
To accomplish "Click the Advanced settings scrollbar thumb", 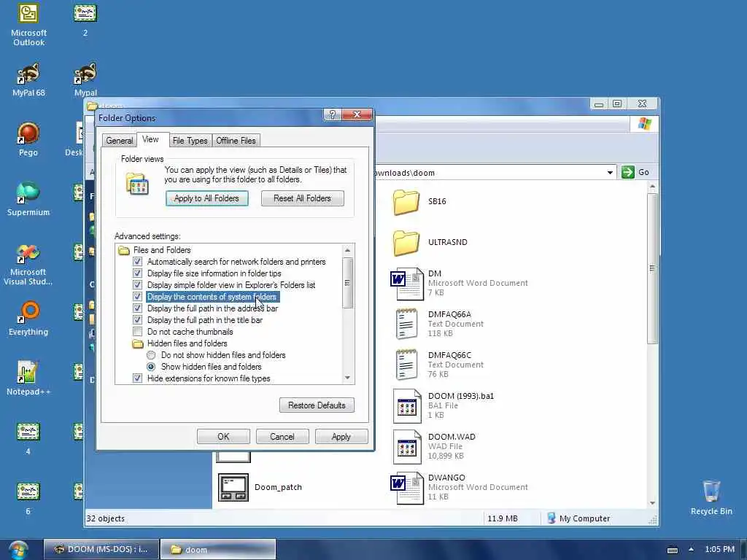I will (x=347, y=283).
